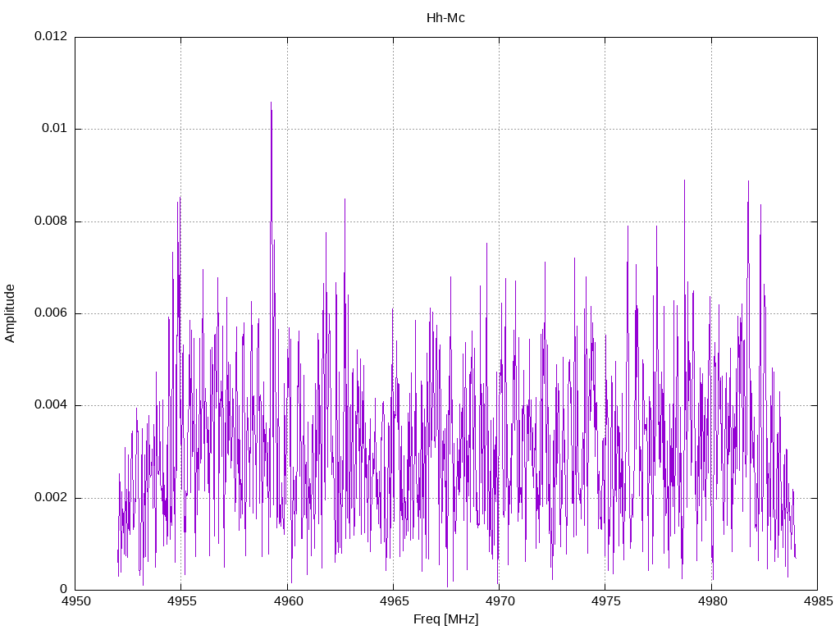Click the 4975 x-axis tick label
Viewport: 840px width, 630px height.
coord(606,601)
